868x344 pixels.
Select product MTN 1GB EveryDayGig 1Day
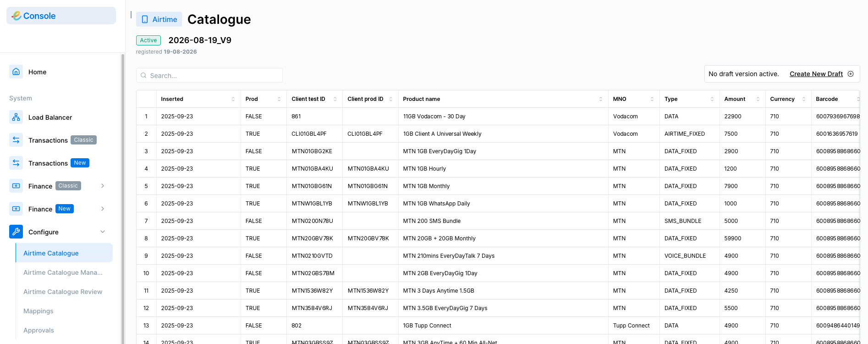[x=439, y=151]
